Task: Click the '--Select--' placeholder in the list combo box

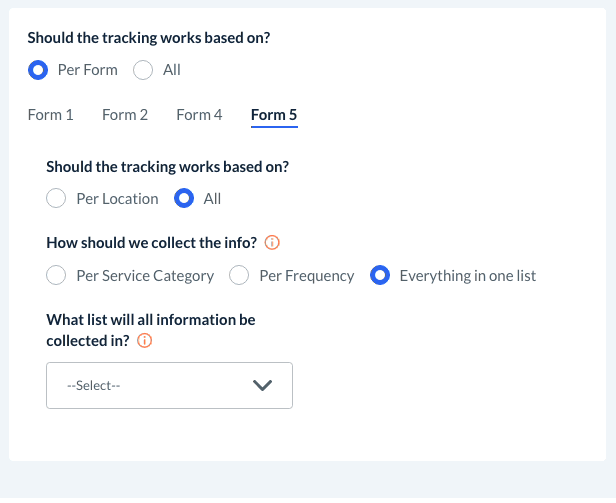Action: (94, 385)
